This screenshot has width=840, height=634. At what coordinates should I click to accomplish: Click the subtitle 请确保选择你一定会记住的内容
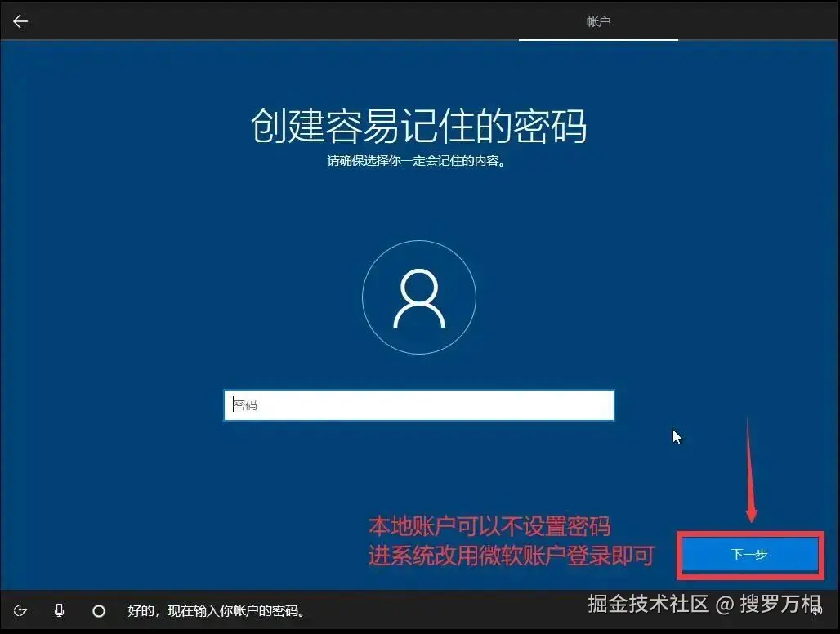[x=419, y=162]
